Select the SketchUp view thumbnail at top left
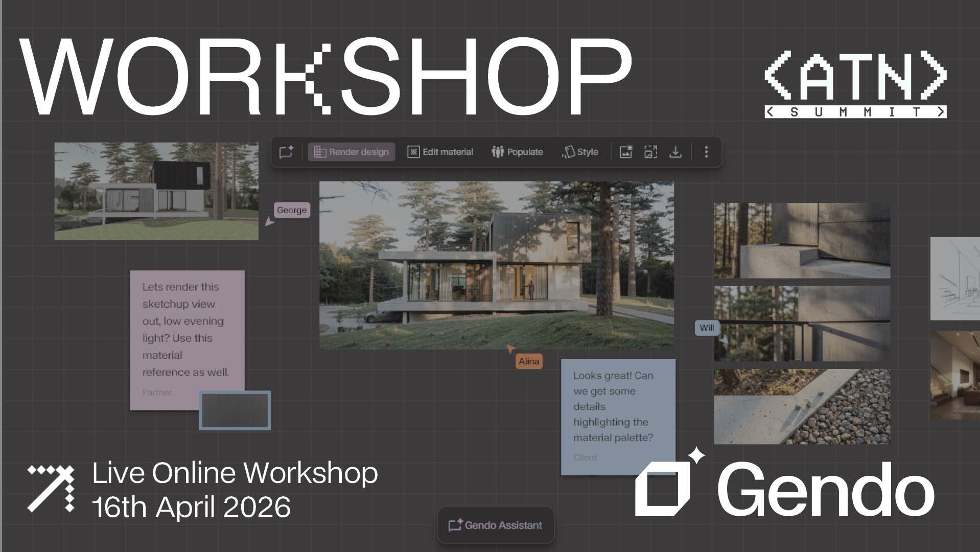This screenshot has width=980, height=552. (156, 190)
